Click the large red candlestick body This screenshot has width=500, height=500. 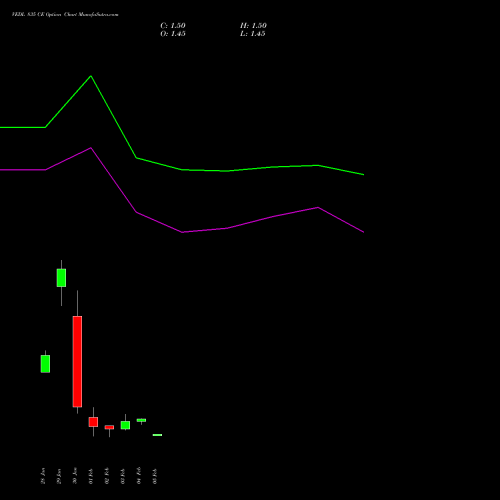(77, 362)
